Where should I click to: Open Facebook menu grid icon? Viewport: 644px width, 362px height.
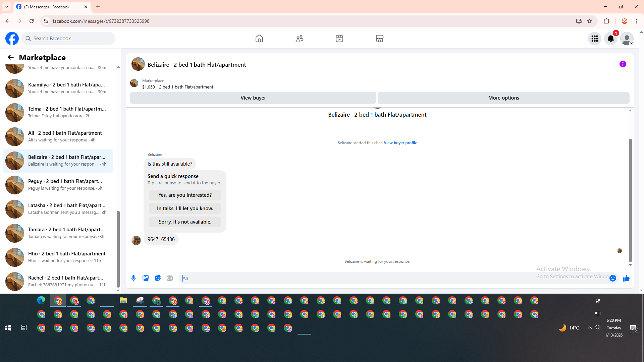coord(594,39)
